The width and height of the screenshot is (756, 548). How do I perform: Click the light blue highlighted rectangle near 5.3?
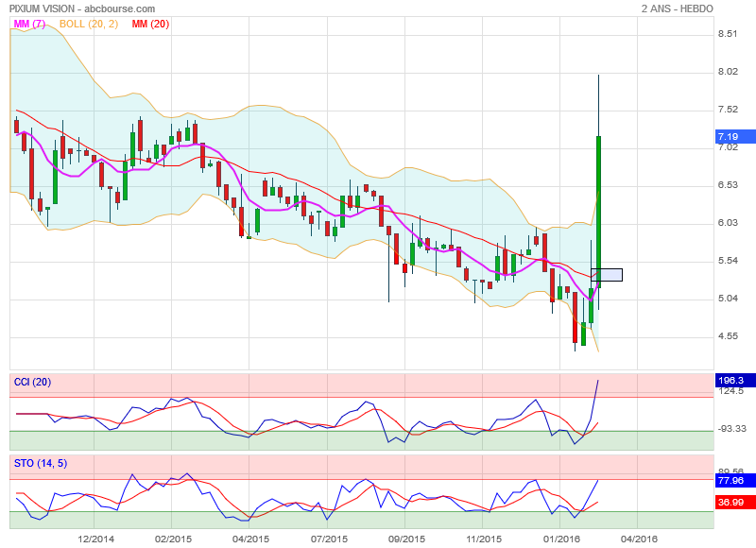(607, 275)
